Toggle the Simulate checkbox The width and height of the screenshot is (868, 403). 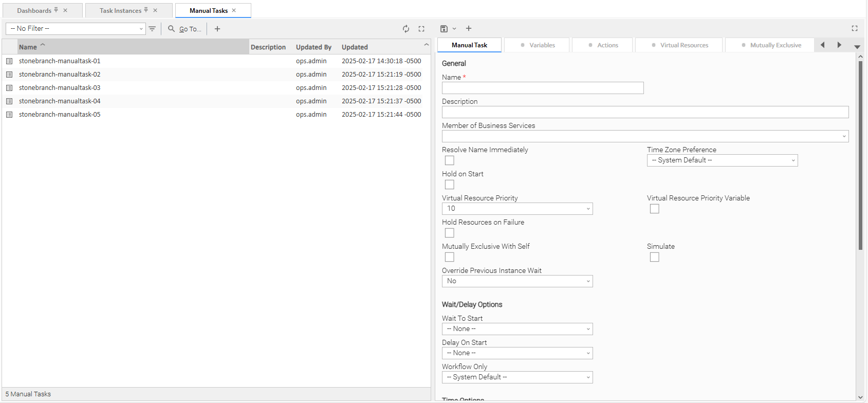click(x=654, y=257)
